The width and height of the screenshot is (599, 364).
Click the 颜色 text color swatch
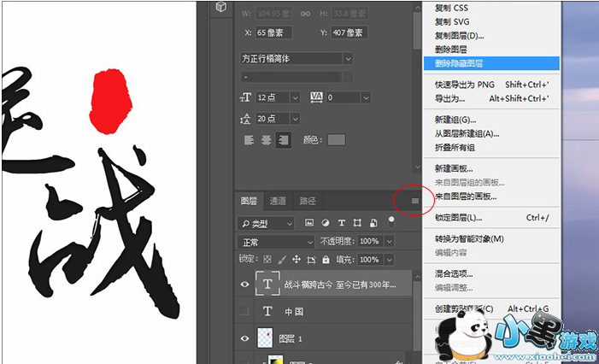click(x=337, y=140)
